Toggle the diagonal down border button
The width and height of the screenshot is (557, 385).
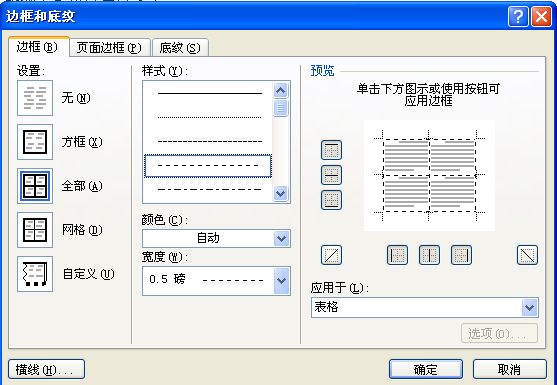point(527,255)
